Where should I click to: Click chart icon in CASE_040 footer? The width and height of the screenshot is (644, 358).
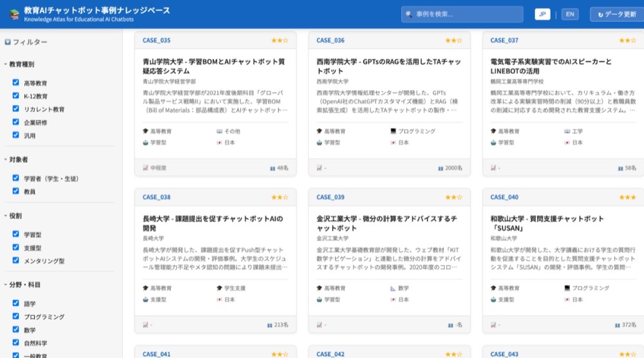[493, 325]
